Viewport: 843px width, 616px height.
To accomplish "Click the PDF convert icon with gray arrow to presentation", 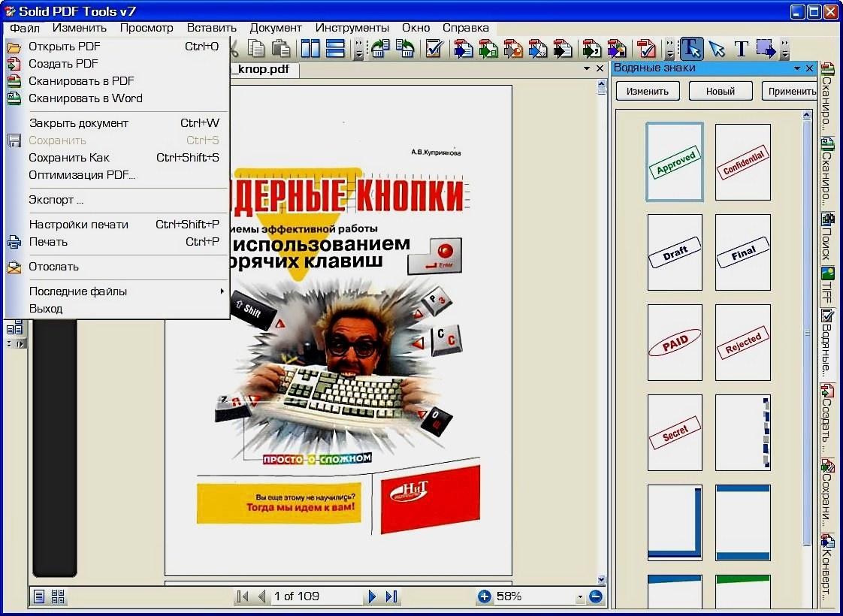I will 513,49.
